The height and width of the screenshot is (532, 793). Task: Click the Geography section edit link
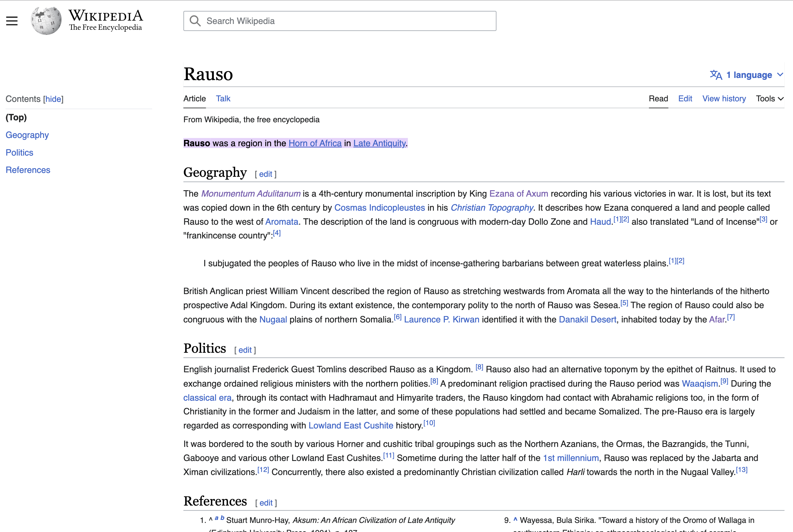point(265,174)
